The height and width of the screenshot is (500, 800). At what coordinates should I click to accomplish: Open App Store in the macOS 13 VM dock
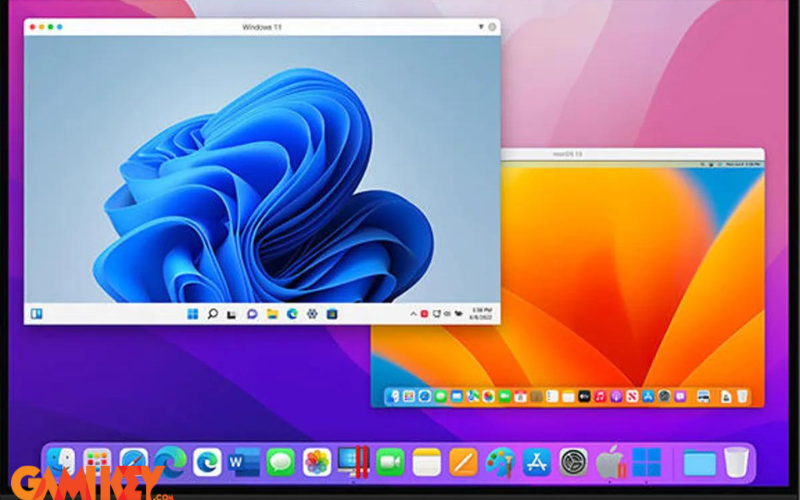tap(648, 396)
